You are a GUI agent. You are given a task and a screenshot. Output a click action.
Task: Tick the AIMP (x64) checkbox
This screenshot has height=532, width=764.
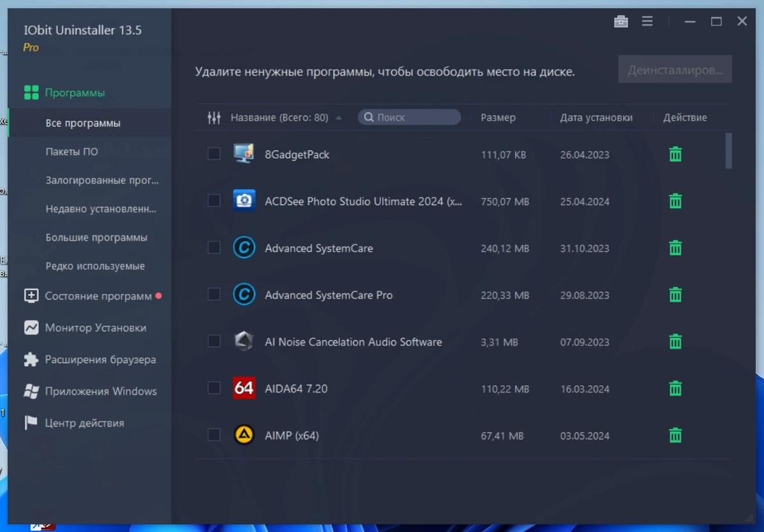214,435
